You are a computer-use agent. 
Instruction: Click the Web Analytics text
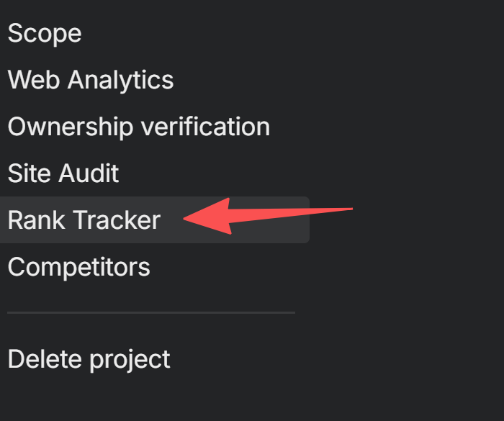[91, 80]
